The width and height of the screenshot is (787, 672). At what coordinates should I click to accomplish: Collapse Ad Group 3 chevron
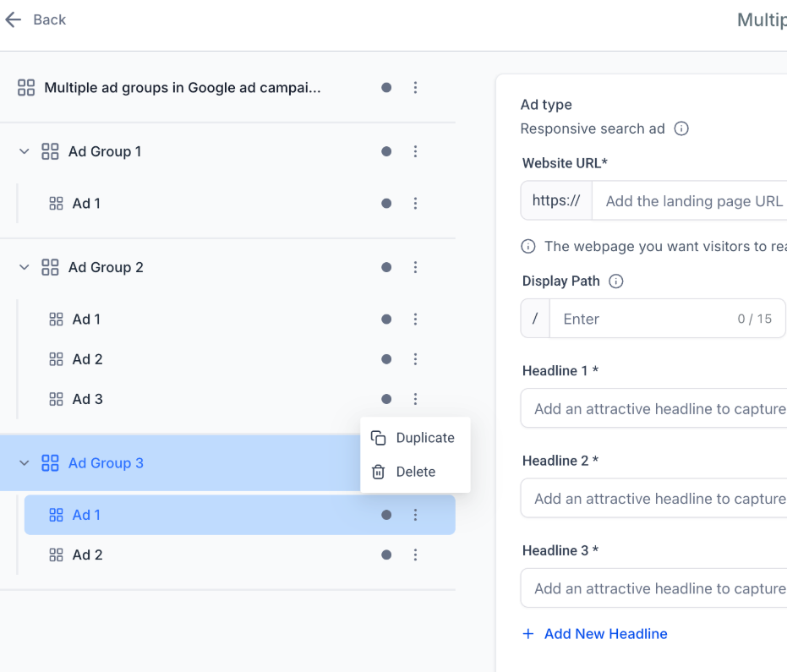(25, 463)
